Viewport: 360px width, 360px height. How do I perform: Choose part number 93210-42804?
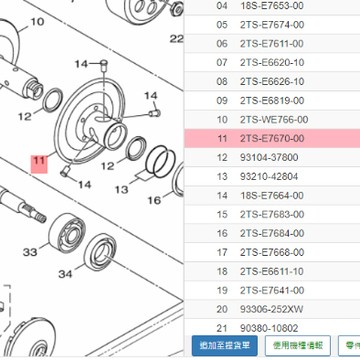[x=272, y=176]
